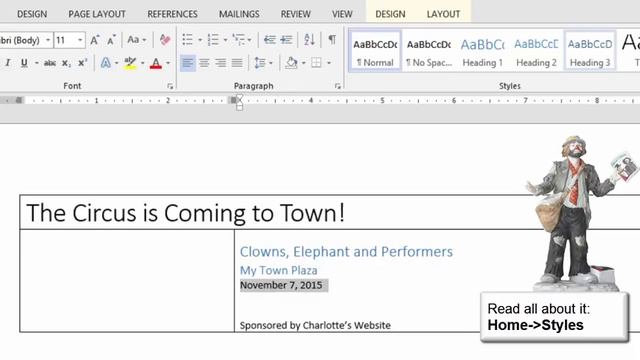Image resolution: width=640 pixels, height=360 pixels.
Task: Toggle underline formatting
Action: (24, 63)
